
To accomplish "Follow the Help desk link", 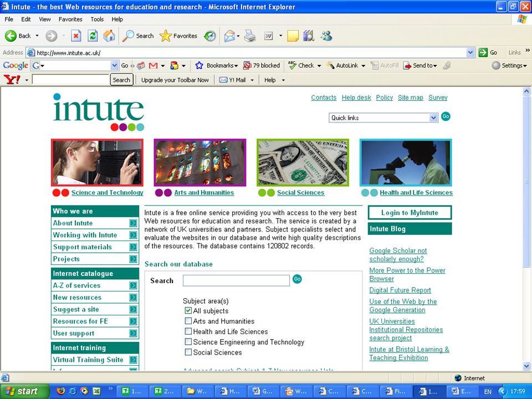I will (x=356, y=98).
